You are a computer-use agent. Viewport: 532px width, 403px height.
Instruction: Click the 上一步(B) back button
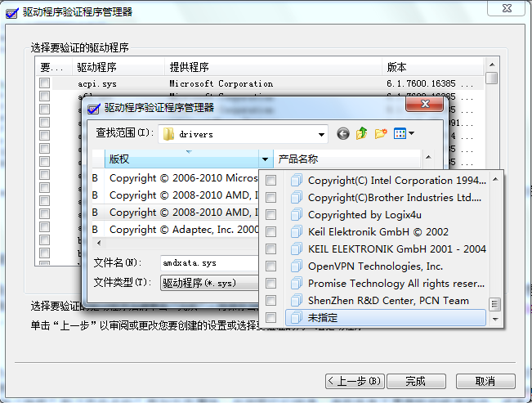(355, 381)
